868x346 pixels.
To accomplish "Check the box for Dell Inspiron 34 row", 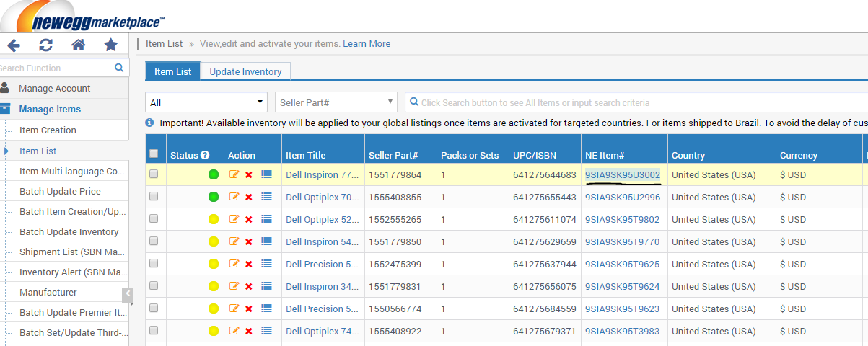I will (153, 285).
